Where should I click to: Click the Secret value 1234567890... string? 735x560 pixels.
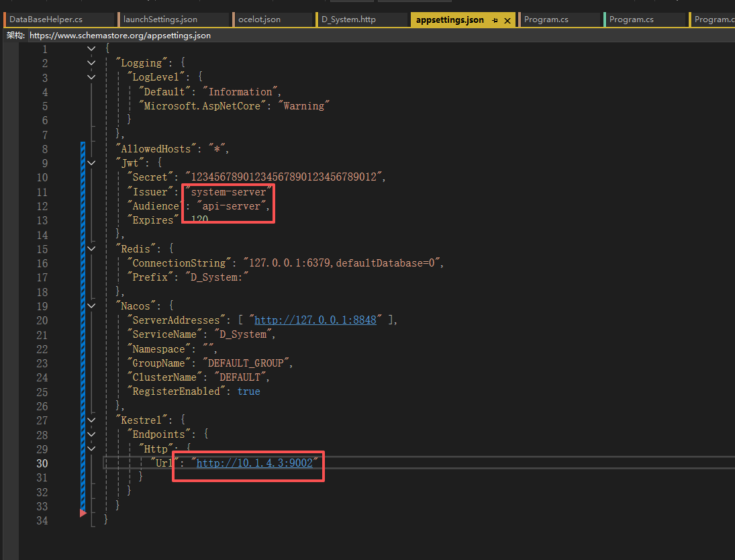pyautogui.click(x=283, y=177)
